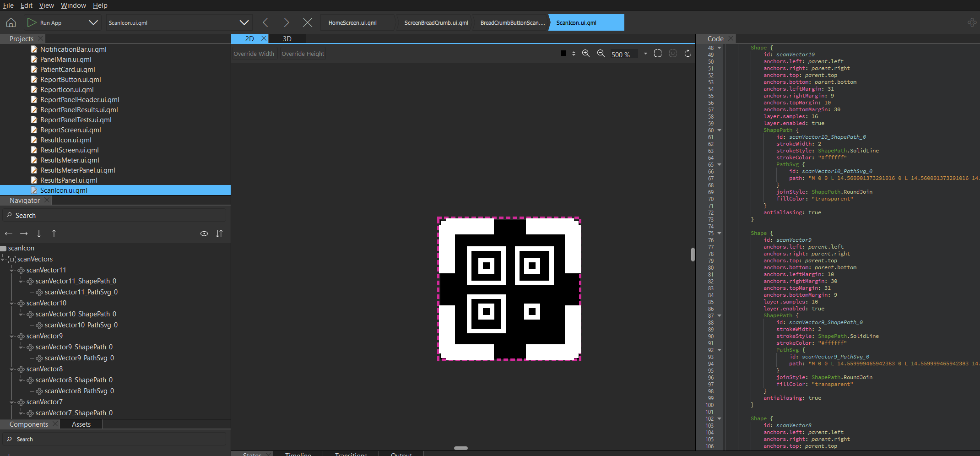Move selected component up in Navigator
980x456 pixels.
54,233
